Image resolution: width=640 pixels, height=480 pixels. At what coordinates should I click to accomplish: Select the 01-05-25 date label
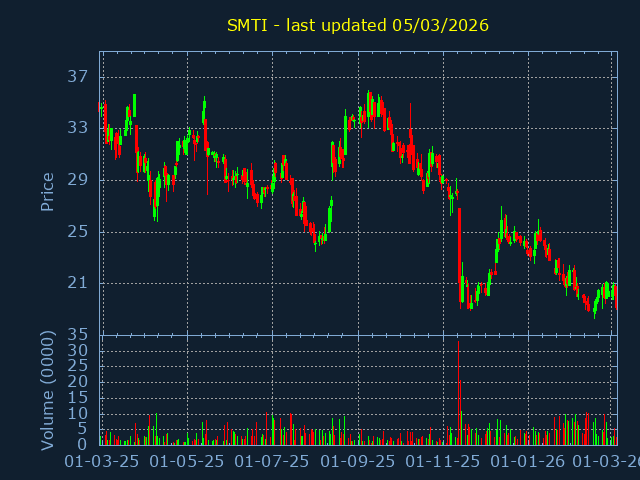tap(187, 462)
